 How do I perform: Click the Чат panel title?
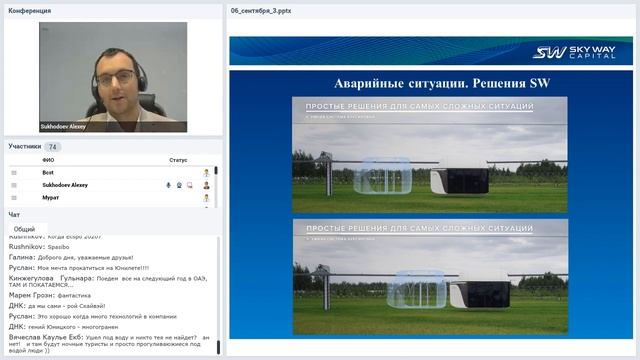(x=14, y=214)
